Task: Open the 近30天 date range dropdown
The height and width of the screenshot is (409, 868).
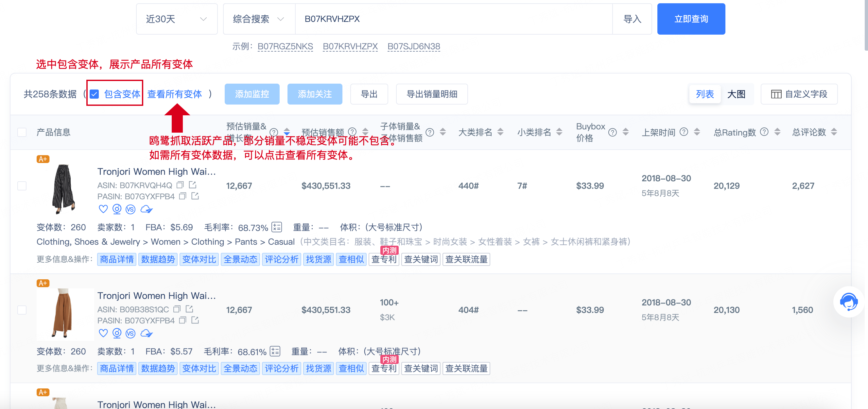Action: click(177, 19)
